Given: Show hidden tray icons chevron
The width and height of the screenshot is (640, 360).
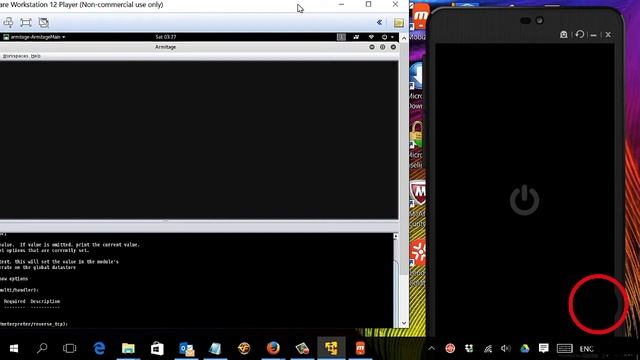Looking at the screenshot, I should tap(431, 349).
